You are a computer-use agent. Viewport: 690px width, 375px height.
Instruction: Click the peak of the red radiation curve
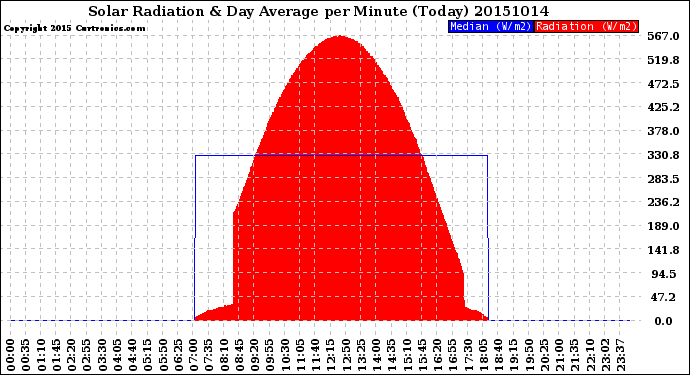(x=339, y=37)
